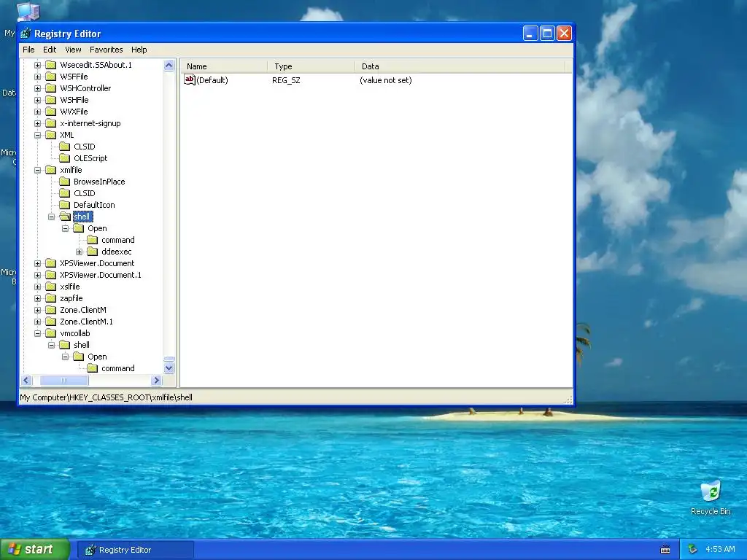The height and width of the screenshot is (560, 747).
Task: Click the system tray network icon
Action: tap(693, 549)
